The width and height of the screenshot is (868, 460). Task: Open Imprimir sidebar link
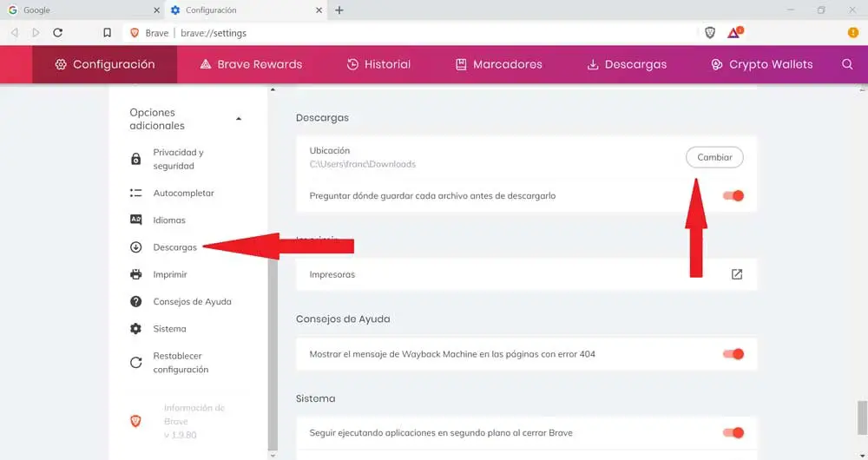pos(170,274)
